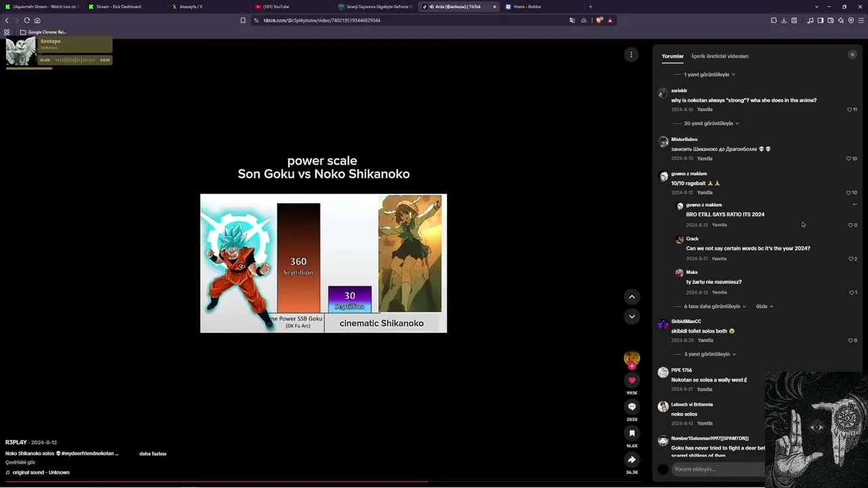The width and height of the screenshot is (868, 488).
Task: Open the three-dot video options menu
Action: [631, 55]
